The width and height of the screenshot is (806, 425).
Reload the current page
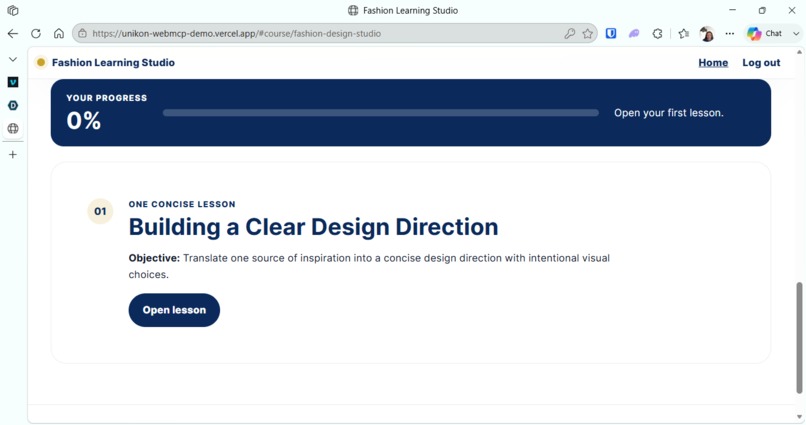pyautogui.click(x=36, y=33)
